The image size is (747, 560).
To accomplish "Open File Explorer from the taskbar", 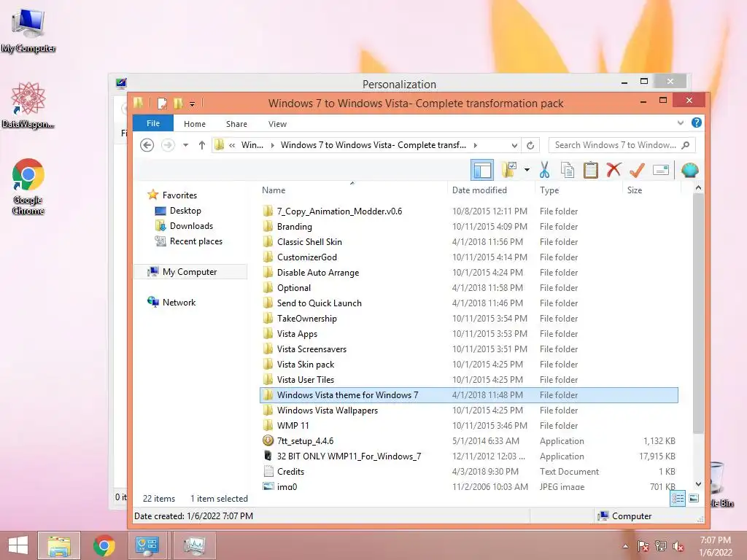I will point(58,545).
